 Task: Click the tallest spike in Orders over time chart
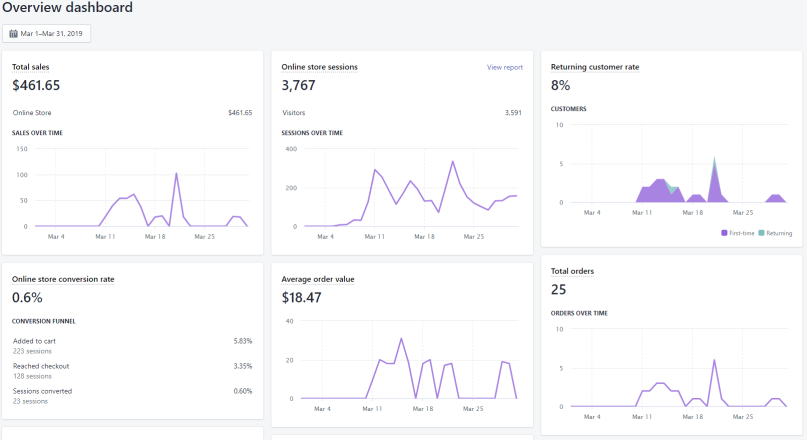tap(714, 360)
